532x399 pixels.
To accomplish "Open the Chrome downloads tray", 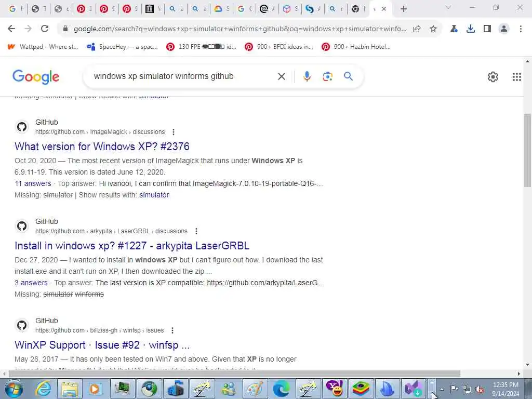I will (471, 29).
